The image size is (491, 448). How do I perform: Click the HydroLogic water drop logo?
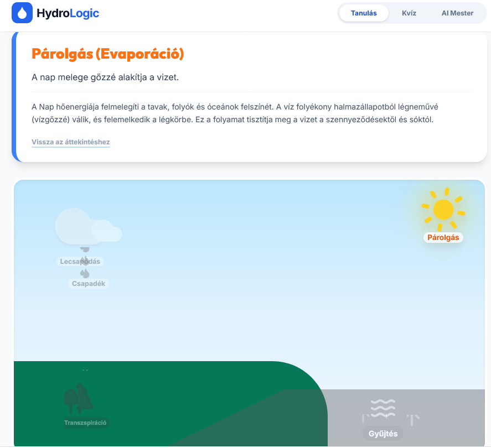pyautogui.click(x=22, y=13)
